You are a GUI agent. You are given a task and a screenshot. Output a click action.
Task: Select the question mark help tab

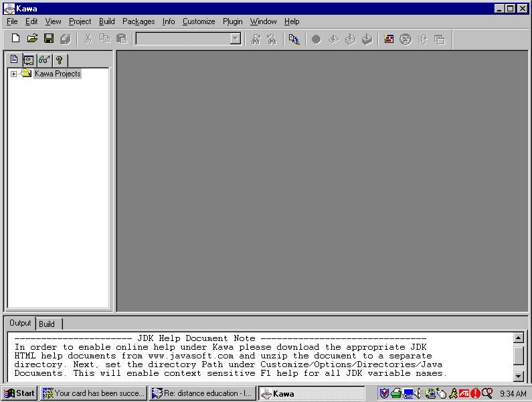60,60
